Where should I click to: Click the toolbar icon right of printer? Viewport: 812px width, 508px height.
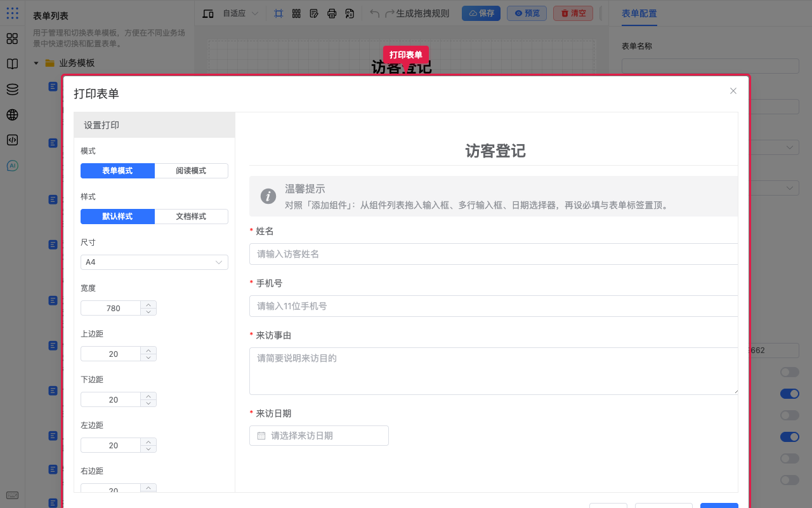click(350, 13)
